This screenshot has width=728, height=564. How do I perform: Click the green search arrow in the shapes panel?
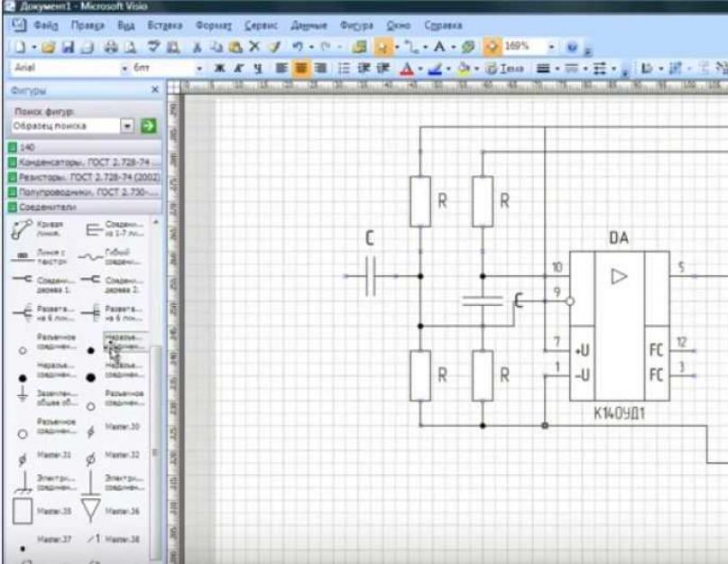click(x=149, y=126)
